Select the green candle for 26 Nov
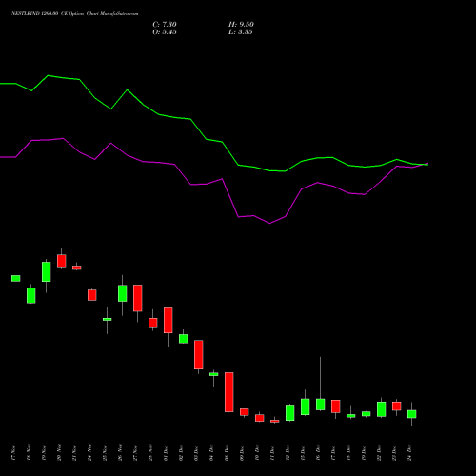The height and width of the screenshot is (476, 476). tap(123, 293)
